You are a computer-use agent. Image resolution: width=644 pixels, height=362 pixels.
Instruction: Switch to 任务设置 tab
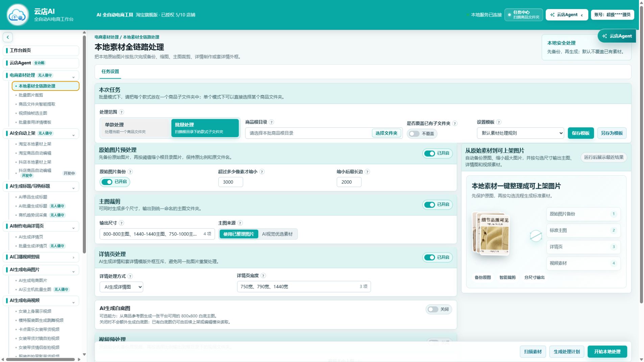110,72
